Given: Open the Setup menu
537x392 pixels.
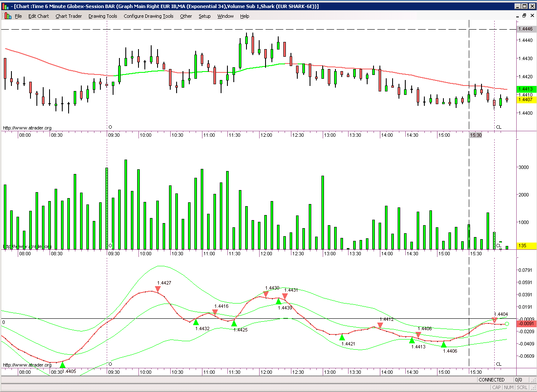Looking at the screenshot, I should tap(205, 16).
